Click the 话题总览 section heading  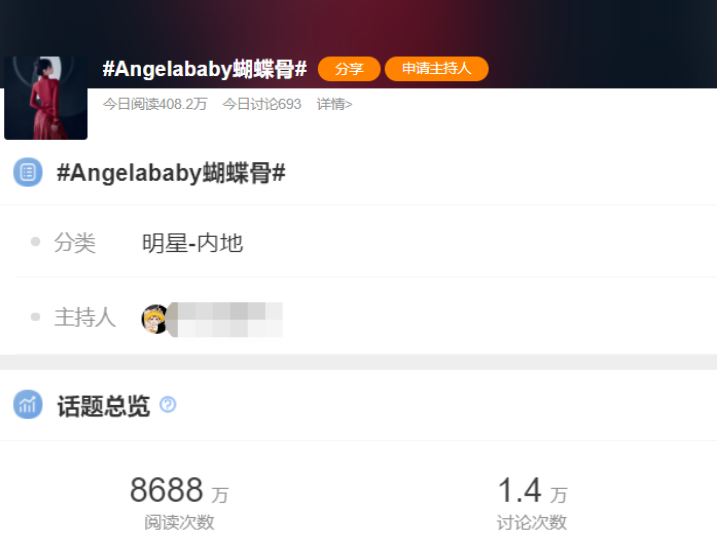pyautogui.click(x=103, y=406)
